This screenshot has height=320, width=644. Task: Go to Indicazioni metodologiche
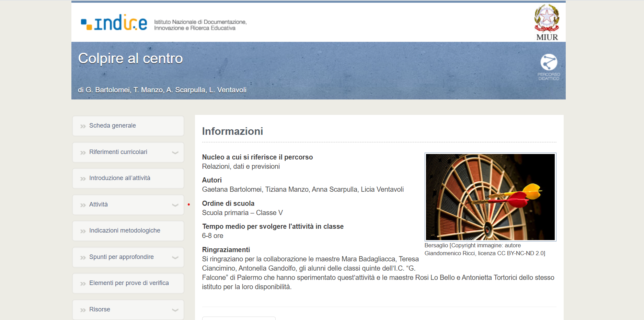(125, 230)
